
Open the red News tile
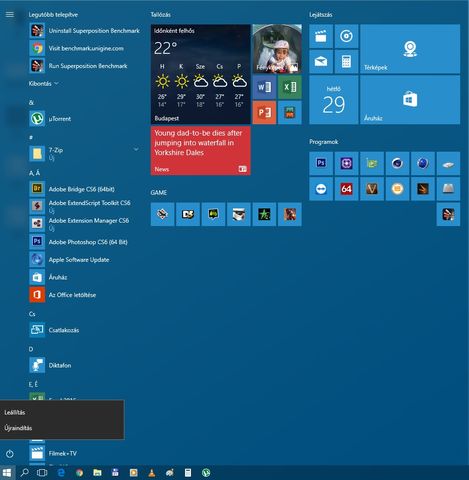200,151
